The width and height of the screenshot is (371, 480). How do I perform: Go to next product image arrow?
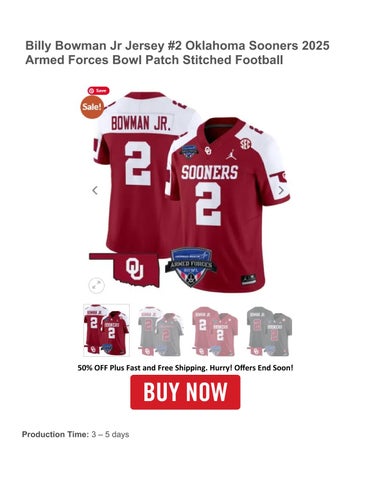[x=281, y=190]
